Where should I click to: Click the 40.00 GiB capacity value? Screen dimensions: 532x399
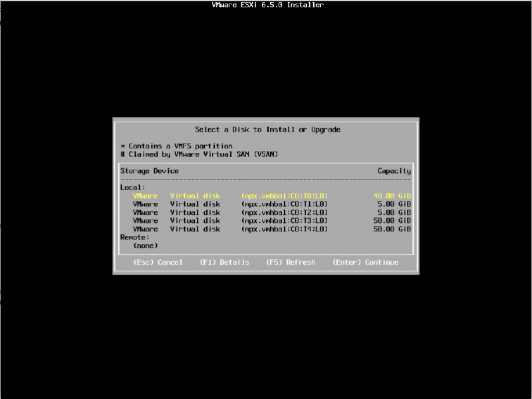pyautogui.click(x=392, y=196)
